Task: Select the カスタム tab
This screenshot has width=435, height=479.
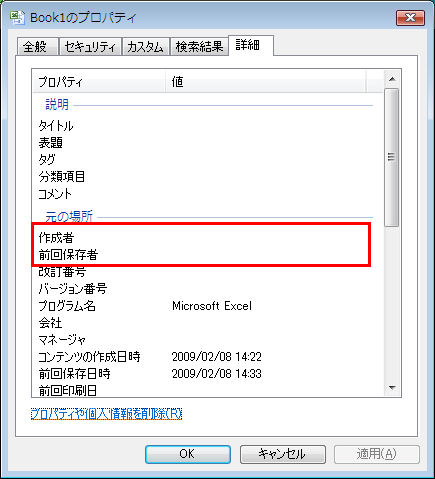Action: [146, 47]
